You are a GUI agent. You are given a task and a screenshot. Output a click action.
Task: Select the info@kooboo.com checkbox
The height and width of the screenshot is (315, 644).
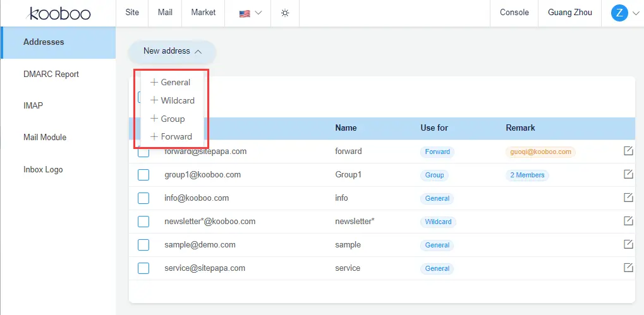[x=143, y=198]
